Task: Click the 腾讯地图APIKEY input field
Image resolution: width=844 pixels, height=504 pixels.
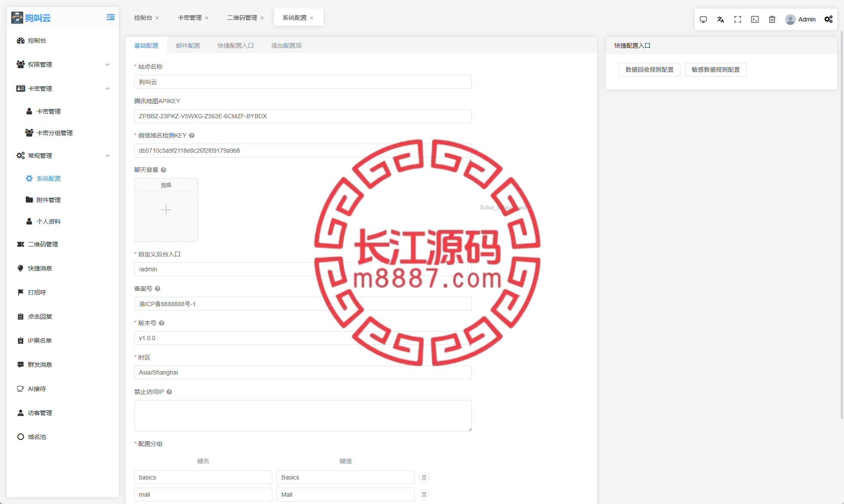Action: click(303, 116)
